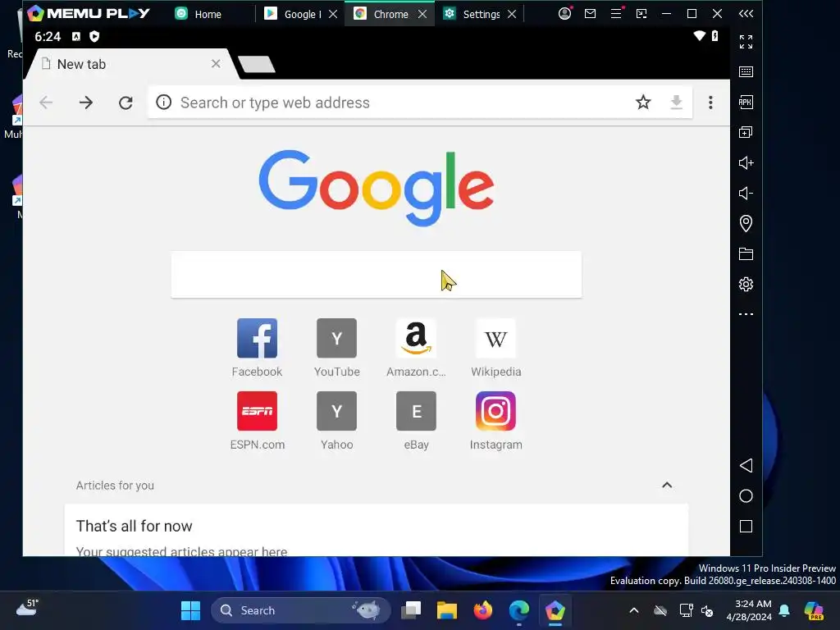Open MEmu settings gear in sidebar
The image size is (840, 630).
pos(746,284)
